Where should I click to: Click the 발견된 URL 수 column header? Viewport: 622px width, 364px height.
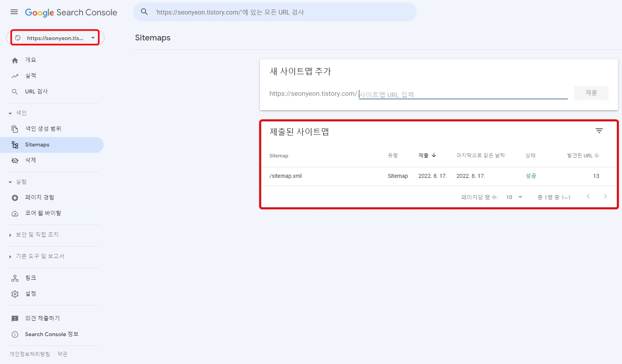(x=583, y=155)
